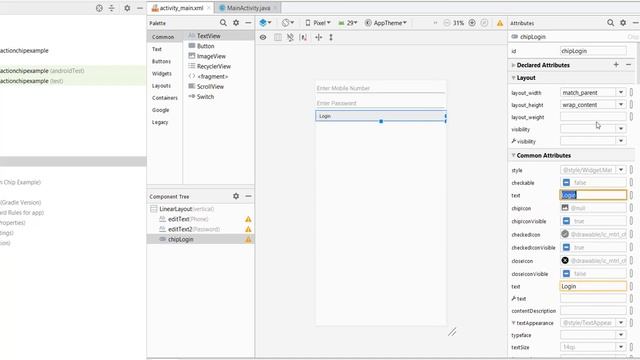
Task: Open the tools visibility dropdown arrow
Action: pos(621,141)
